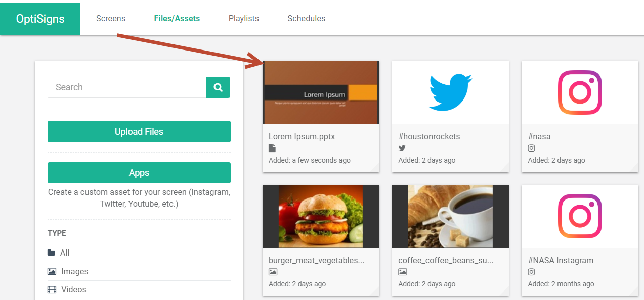Open the coffee and croissant thumbnail
The height and width of the screenshot is (300, 644).
pos(450,216)
